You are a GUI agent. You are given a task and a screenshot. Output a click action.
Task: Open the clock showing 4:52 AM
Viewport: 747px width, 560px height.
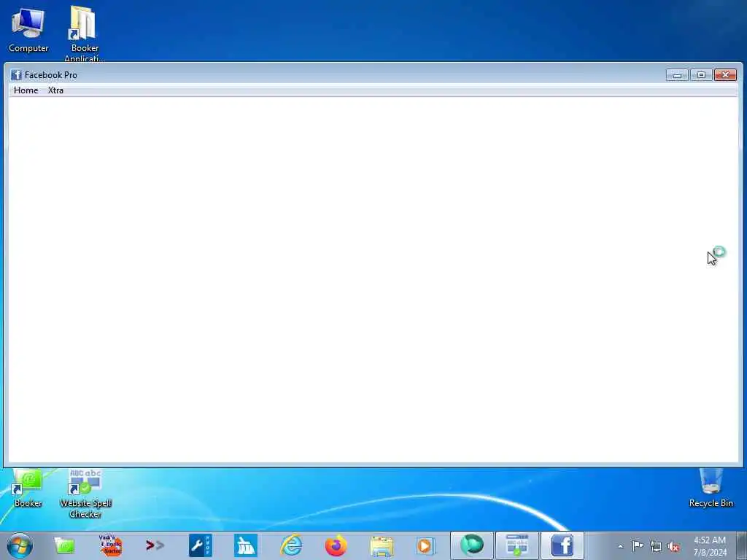710,546
